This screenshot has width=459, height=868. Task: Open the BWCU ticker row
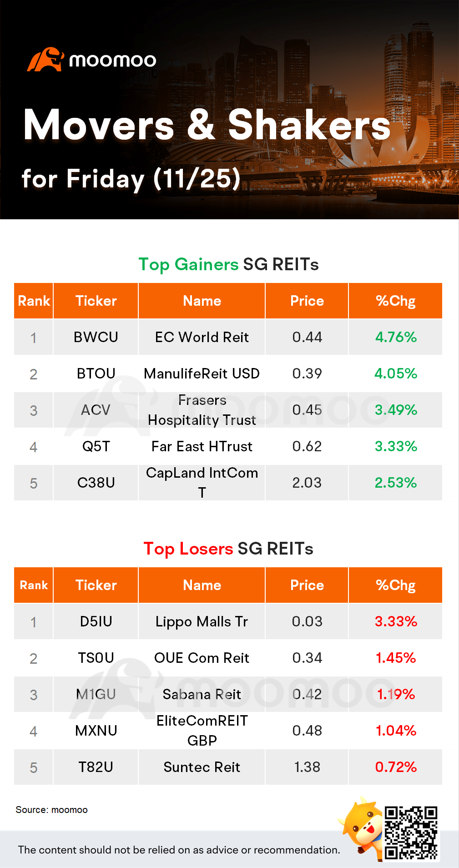pyautogui.click(x=96, y=337)
